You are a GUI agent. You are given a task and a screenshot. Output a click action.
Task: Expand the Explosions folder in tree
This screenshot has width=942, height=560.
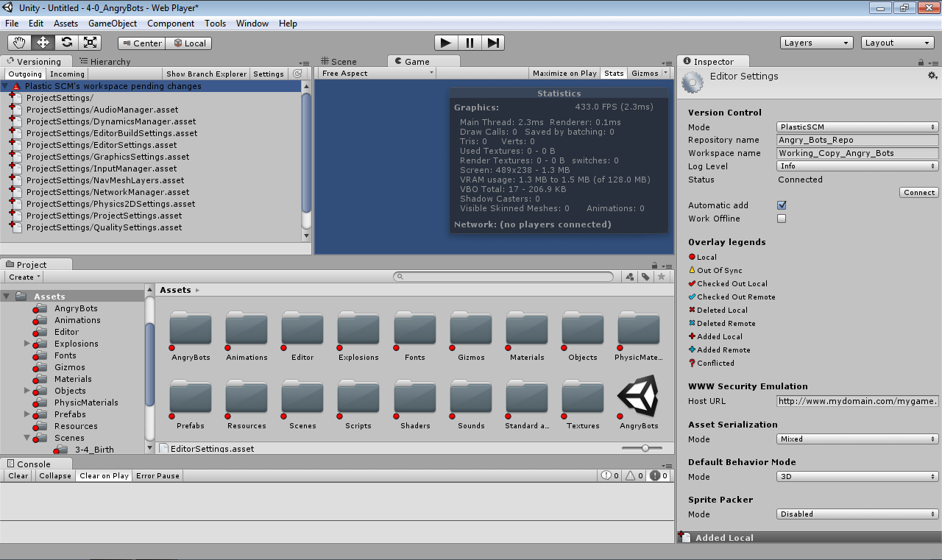coord(27,344)
